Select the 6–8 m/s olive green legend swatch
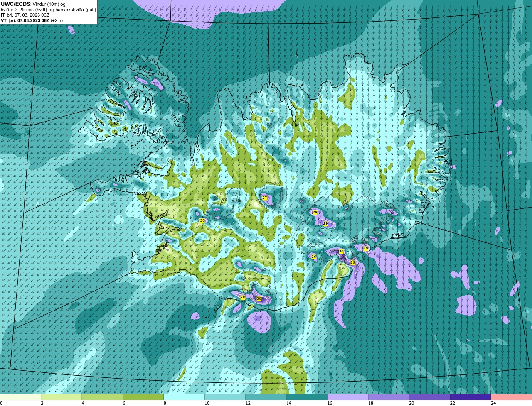The image size is (532, 406). (x=143, y=397)
